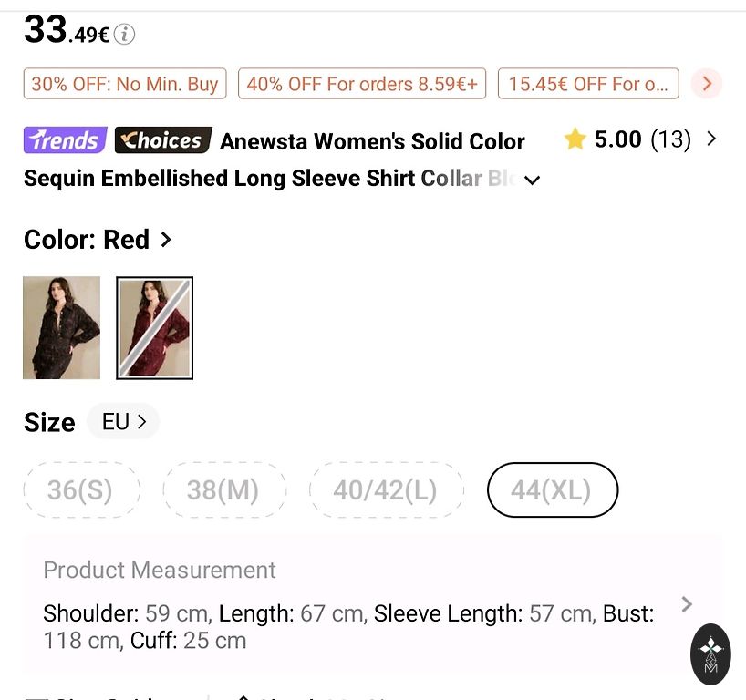Tap the 30% OFF No Min. Buy coupon
Screen dimensions: 746x700
click(125, 84)
